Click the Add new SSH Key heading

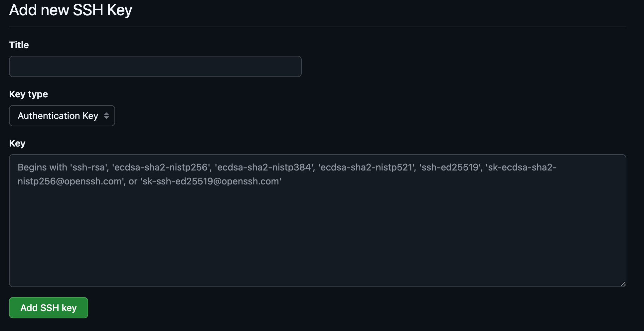[x=71, y=10]
